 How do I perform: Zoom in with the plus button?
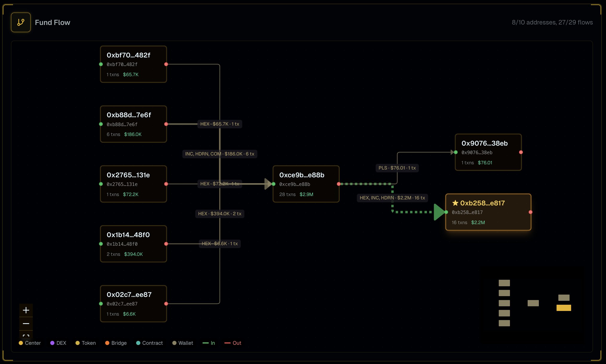point(26,310)
